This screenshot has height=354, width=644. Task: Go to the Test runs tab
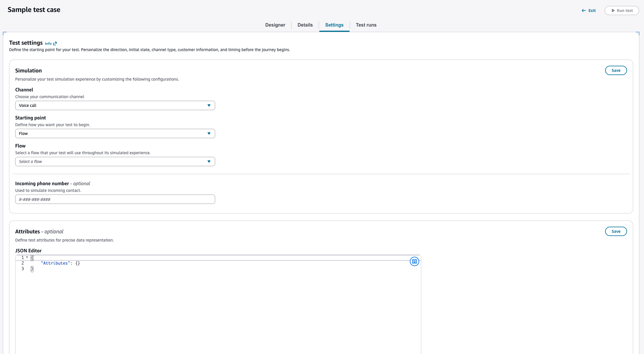click(366, 25)
